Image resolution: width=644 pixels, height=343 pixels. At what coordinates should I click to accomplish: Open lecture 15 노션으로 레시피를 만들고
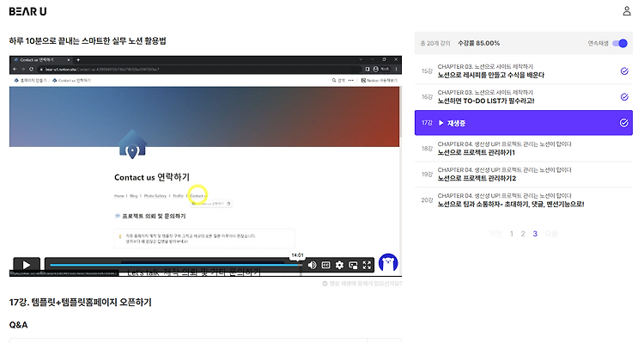524,71
